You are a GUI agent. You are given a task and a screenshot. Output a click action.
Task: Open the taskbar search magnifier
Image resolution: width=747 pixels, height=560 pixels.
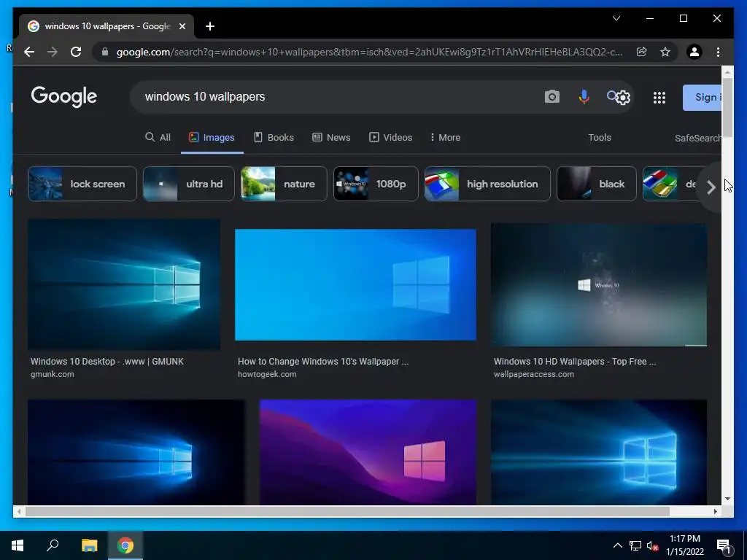[x=53, y=545]
